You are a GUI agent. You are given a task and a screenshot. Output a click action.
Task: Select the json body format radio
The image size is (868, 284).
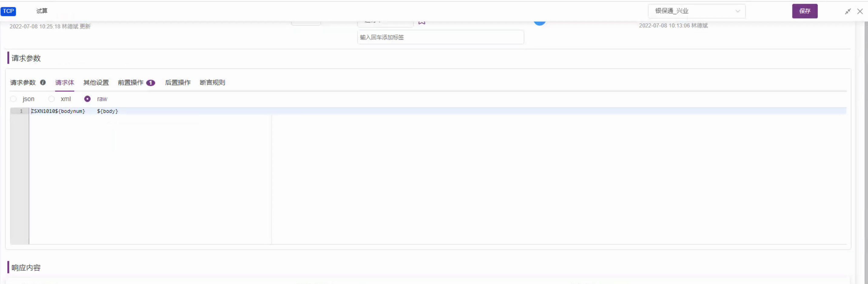(13, 99)
